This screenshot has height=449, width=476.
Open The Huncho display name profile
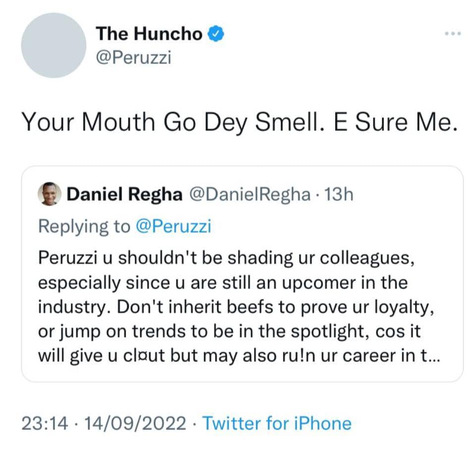click(x=149, y=34)
